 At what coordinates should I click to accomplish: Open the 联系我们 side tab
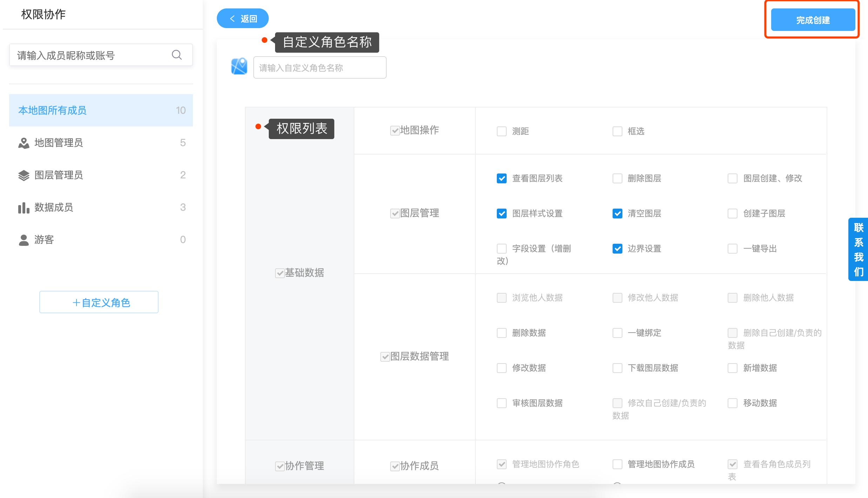pyautogui.click(x=858, y=249)
